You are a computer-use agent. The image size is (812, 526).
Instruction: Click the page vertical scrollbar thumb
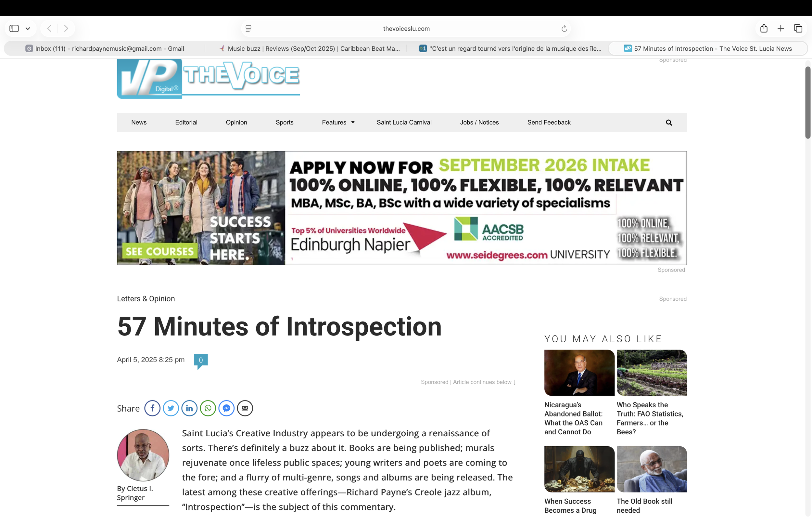click(807, 102)
